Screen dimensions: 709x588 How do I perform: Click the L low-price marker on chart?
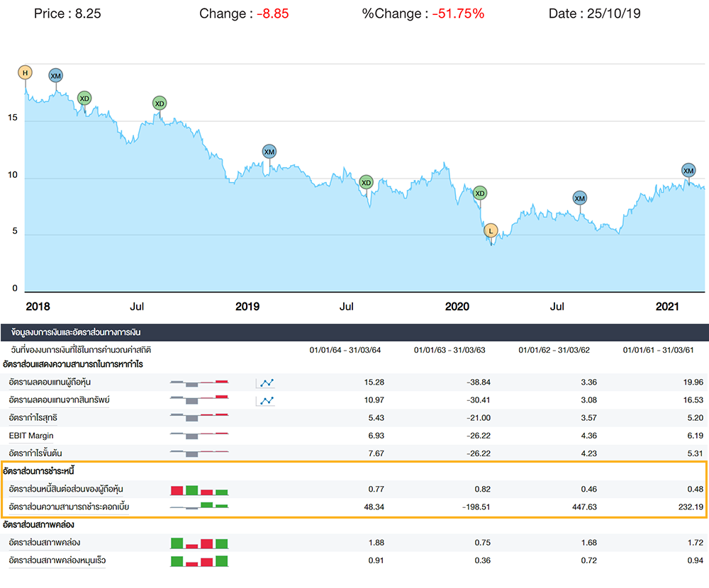pyautogui.click(x=490, y=230)
